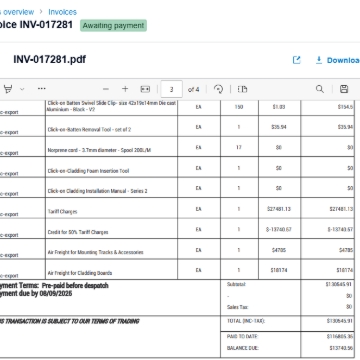
Task: Click the quantity 150 cell
Action: (239, 107)
